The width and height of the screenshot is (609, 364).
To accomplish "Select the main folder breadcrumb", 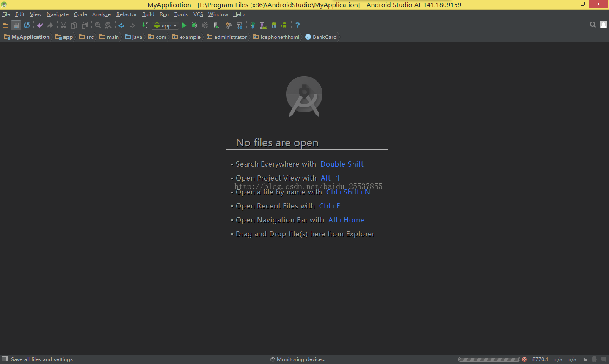I will click(x=109, y=37).
